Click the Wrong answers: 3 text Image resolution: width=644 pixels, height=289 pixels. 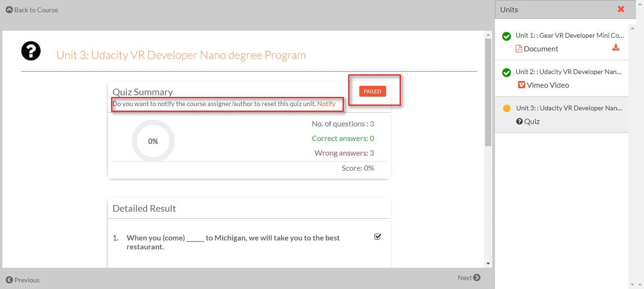344,153
